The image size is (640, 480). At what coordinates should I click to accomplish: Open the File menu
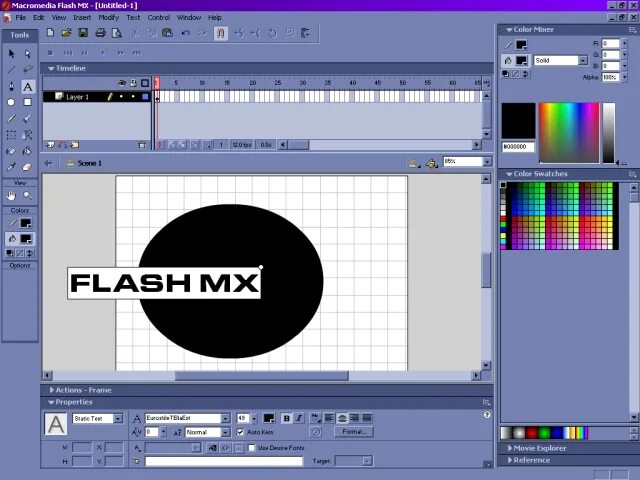coord(21,18)
